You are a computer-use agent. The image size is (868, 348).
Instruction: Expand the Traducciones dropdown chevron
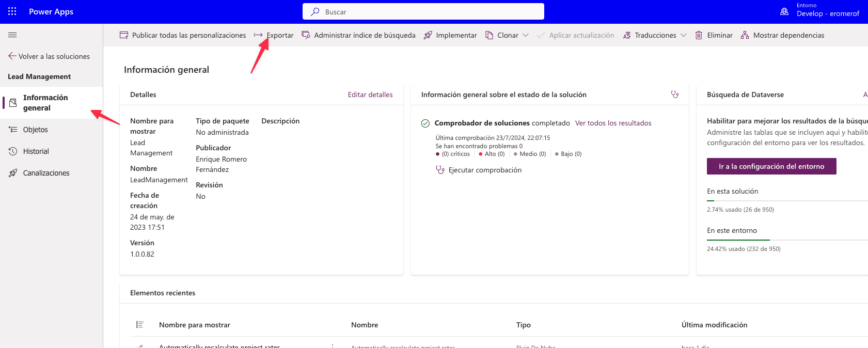coord(684,35)
